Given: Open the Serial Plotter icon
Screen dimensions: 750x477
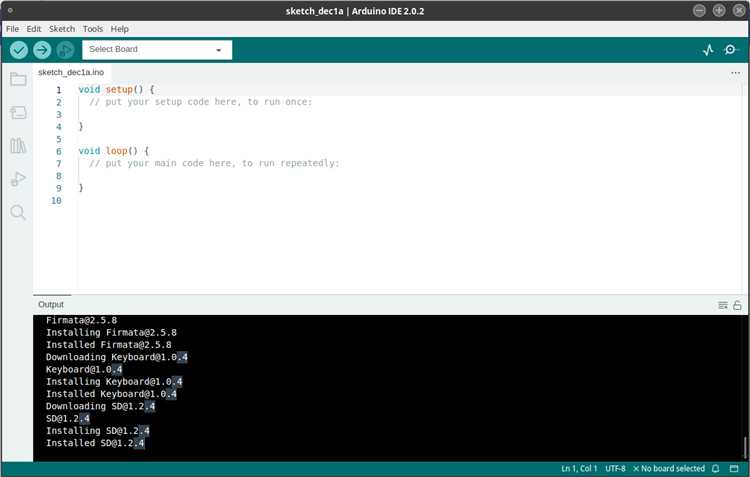Looking at the screenshot, I should tap(708, 50).
